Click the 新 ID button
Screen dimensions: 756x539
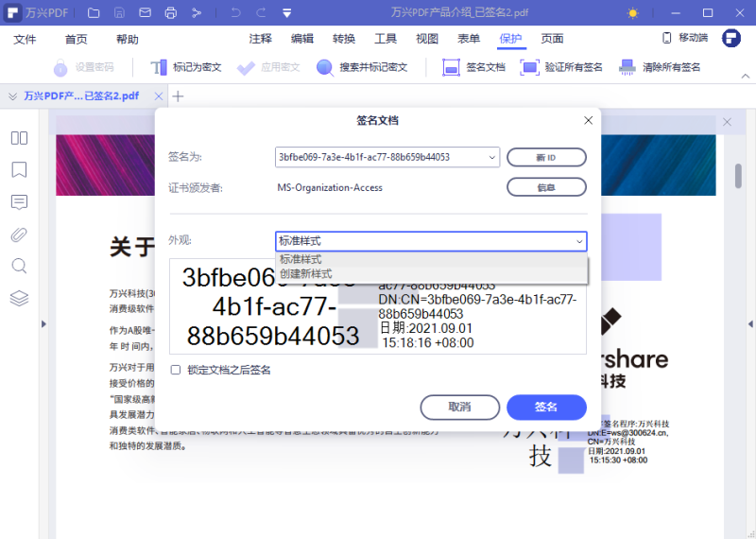click(546, 157)
